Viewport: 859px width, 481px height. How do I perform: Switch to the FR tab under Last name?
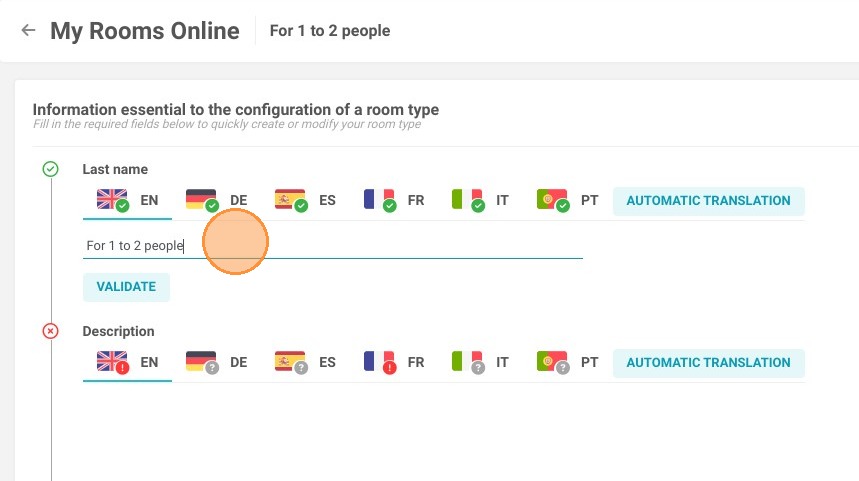394,200
